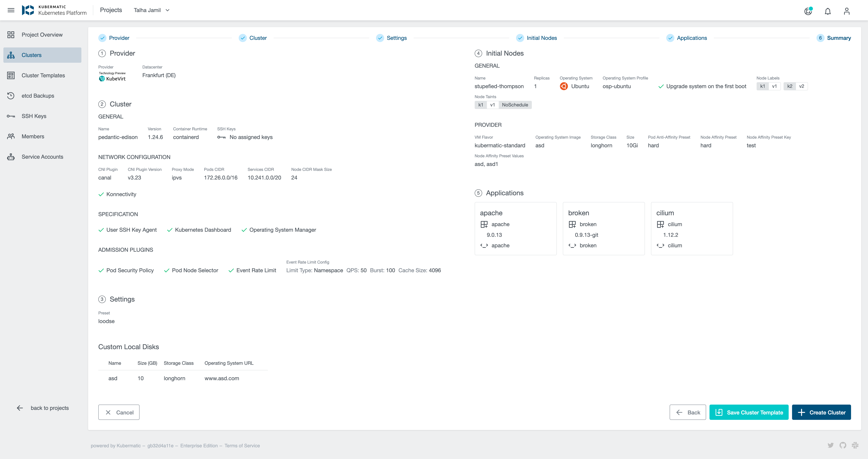The width and height of the screenshot is (868, 459).
Task: Open Members in the sidebar
Action: [x=42, y=136]
